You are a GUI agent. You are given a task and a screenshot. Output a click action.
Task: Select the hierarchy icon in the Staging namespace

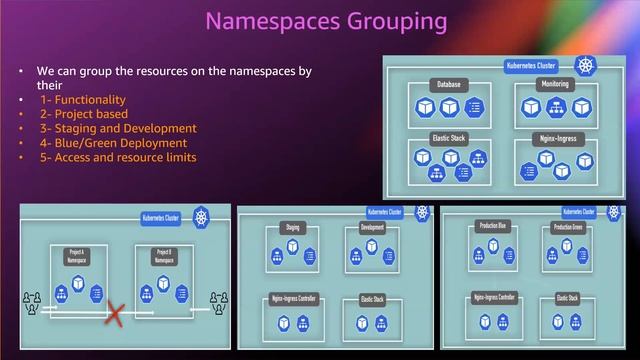pos(277,256)
